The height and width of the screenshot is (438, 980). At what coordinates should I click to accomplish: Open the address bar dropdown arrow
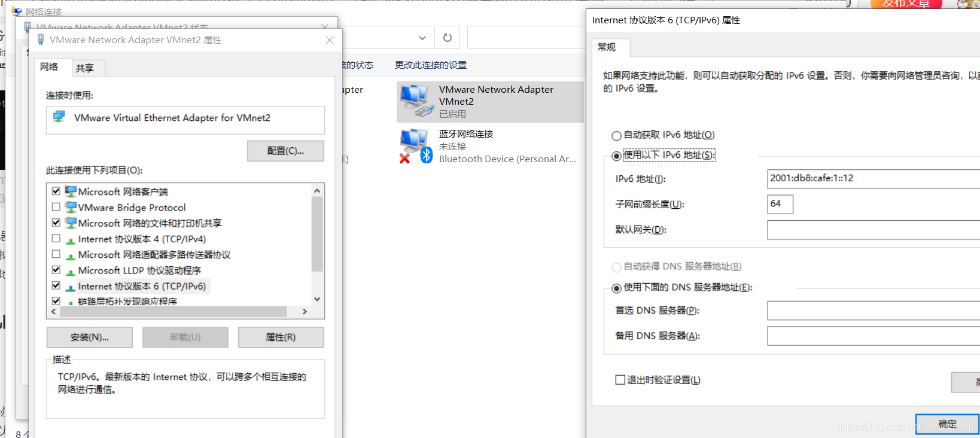[x=422, y=38]
